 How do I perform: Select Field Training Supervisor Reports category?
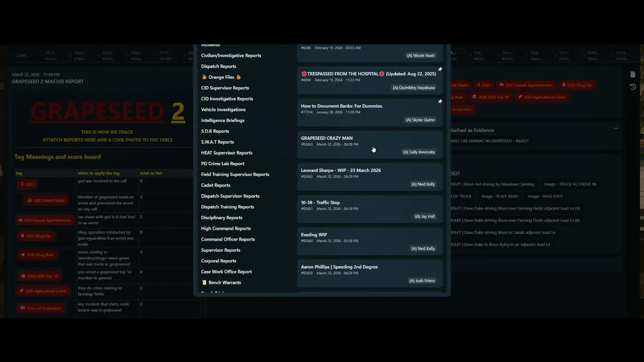point(235,174)
